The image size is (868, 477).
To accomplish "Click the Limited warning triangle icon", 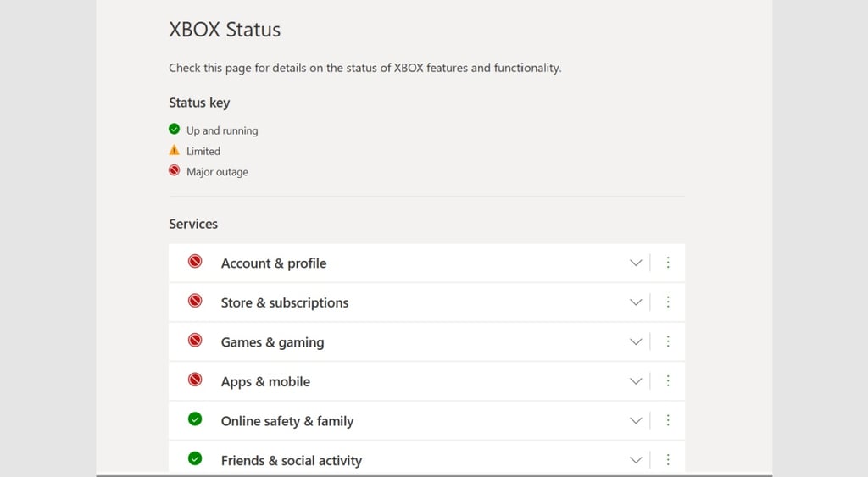I will click(175, 150).
